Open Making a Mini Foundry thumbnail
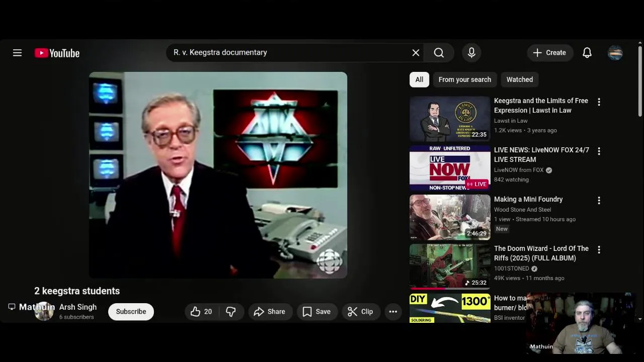Viewport: 644px width, 362px height. click(450, 217)
